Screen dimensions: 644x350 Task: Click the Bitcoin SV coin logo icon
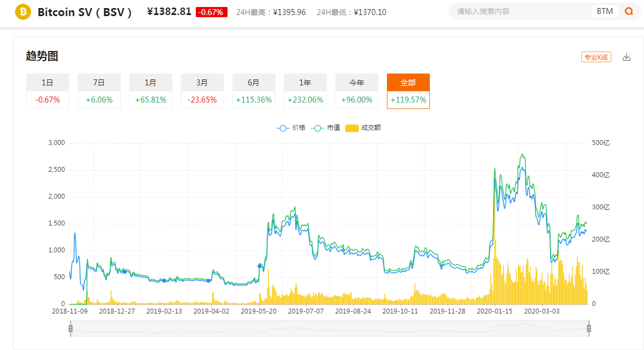click(23, 11)
